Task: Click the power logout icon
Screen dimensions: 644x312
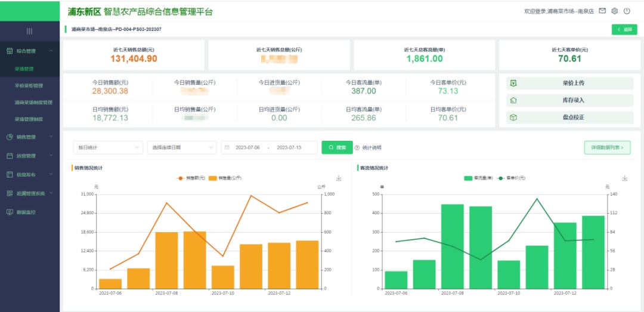Action: coord(627,11)
